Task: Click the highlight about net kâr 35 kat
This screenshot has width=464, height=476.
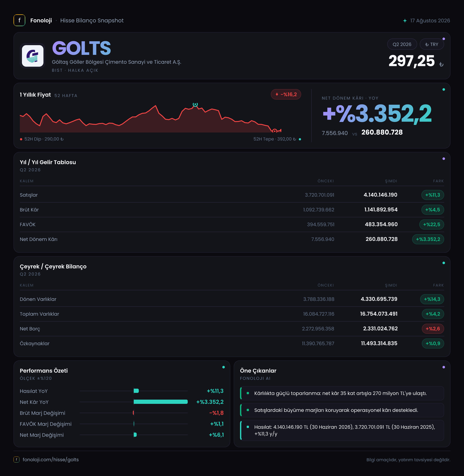Action: coord(342,393)
